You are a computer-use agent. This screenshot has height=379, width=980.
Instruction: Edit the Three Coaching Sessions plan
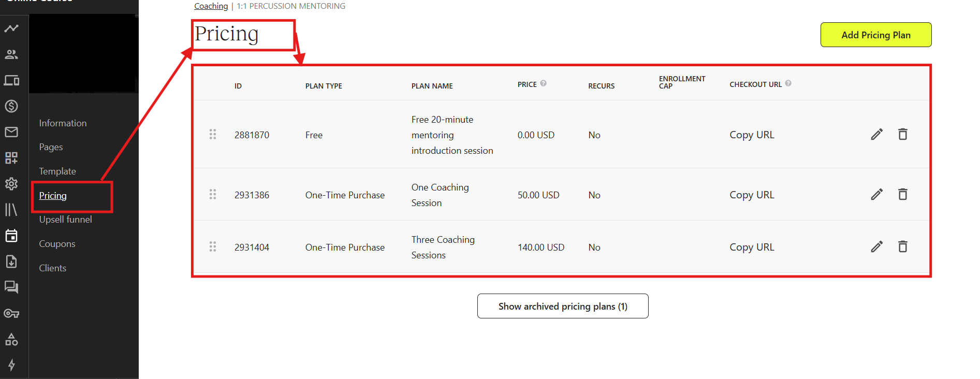coord(876,247)
